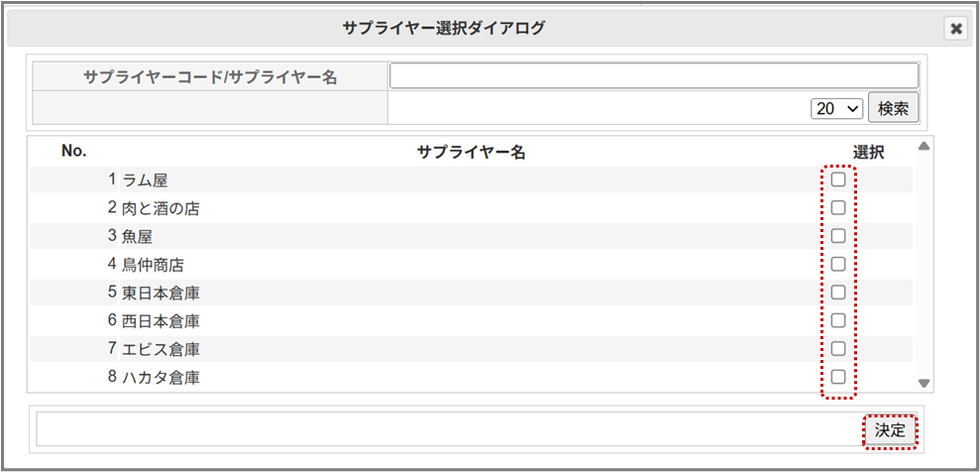Click the selected suppliers text field at bottom
The width and height of the screenshot is (980, 472).
(448, 429)
